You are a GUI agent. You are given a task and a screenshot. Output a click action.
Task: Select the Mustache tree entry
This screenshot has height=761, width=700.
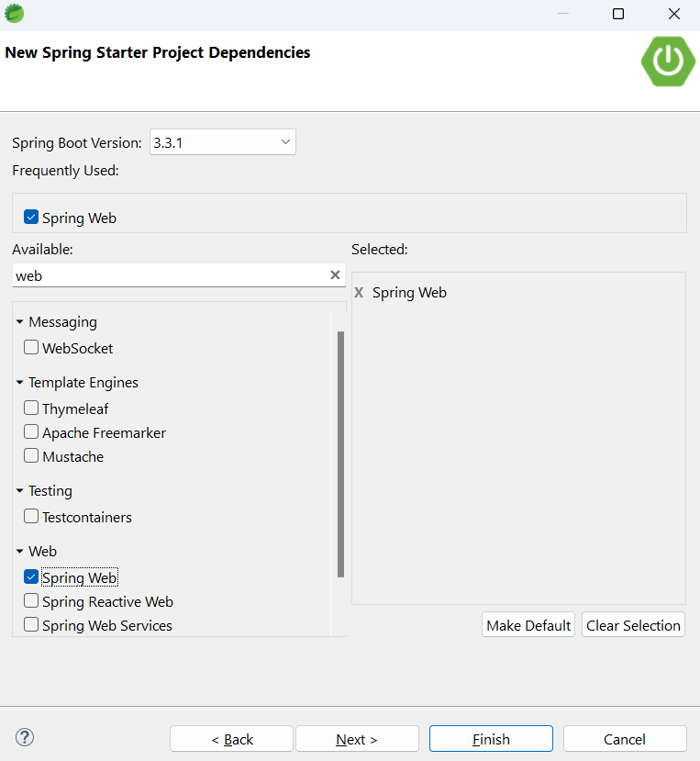pos(72,457)
